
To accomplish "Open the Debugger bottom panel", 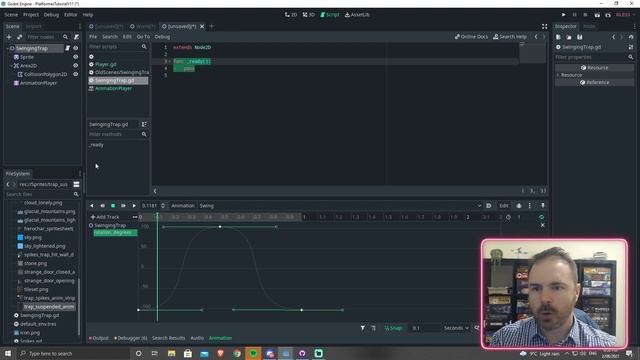I will [131, 338].
